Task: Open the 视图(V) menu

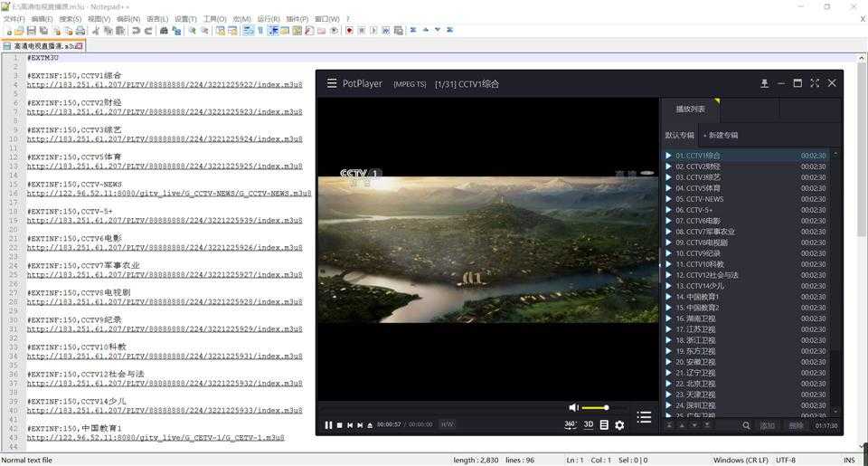Action: pos(99,19)
